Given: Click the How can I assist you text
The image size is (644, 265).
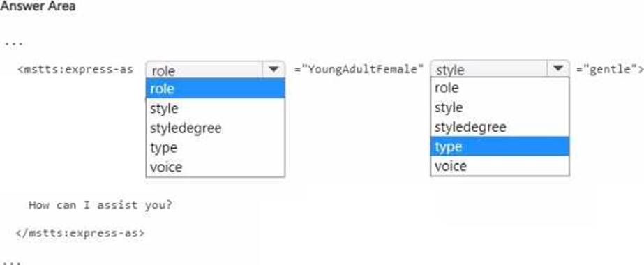Looking at the screenshot, I should [100, 205].
